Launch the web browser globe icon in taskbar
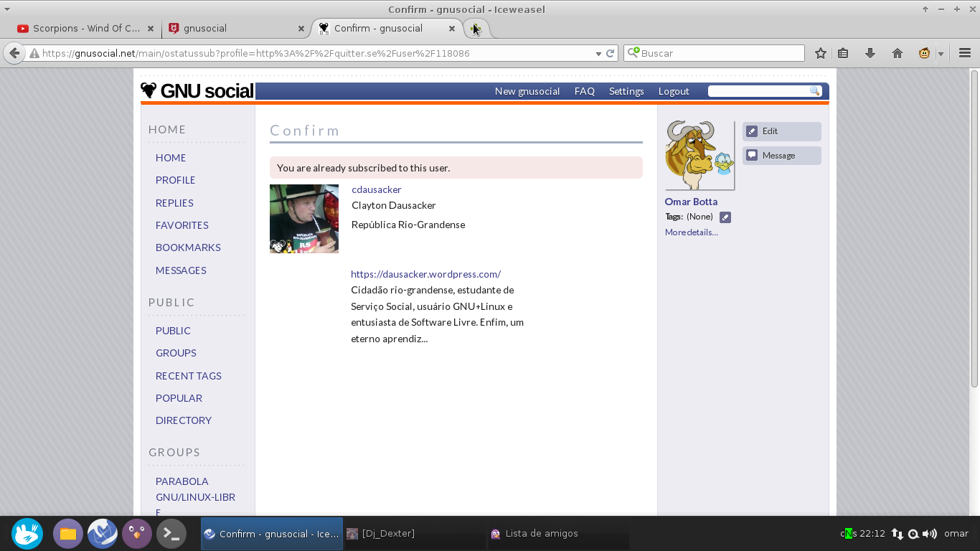 coord(103,534)
